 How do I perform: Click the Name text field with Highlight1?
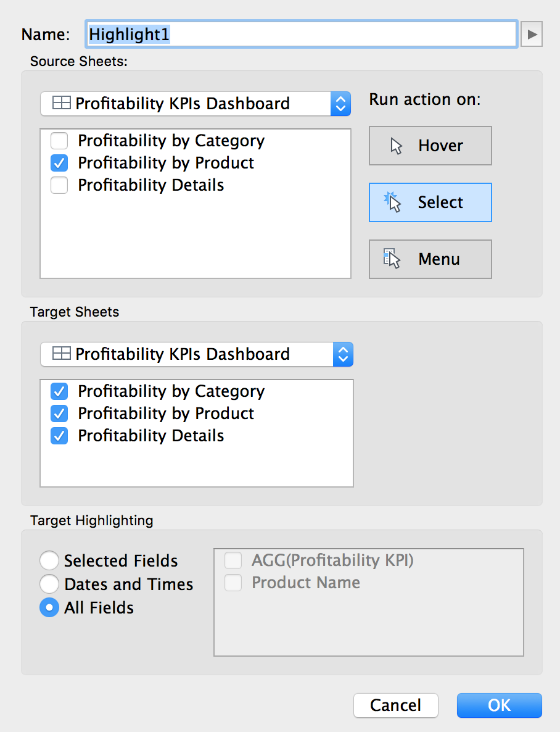(x=301, y=35)
